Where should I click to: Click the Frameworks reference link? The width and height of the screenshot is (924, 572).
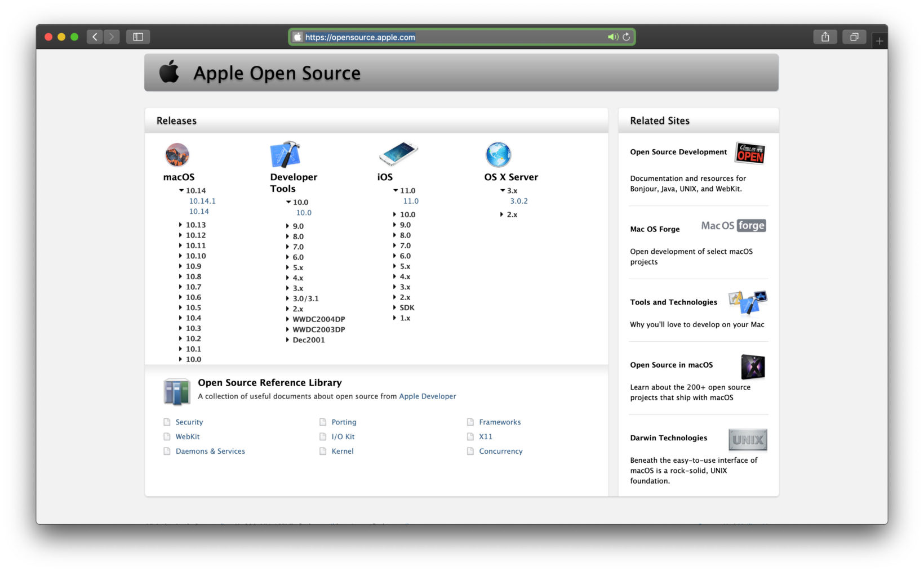click(500, 422)
